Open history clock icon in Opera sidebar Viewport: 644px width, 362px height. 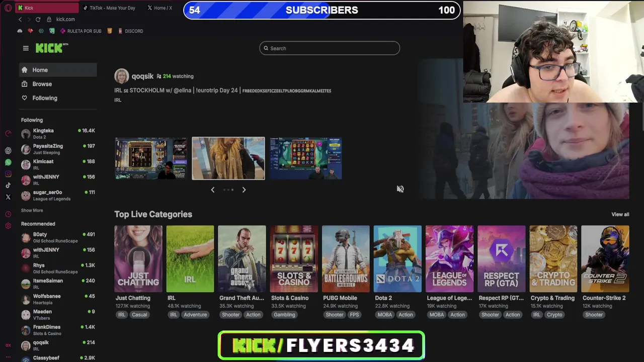(8, 214)
